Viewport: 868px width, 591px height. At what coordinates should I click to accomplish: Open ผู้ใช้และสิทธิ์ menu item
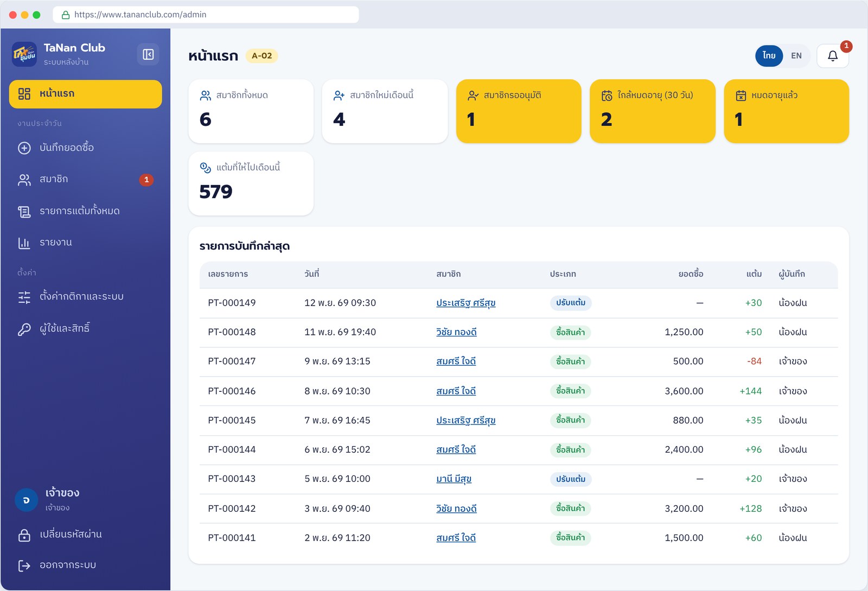pos(85,328)
